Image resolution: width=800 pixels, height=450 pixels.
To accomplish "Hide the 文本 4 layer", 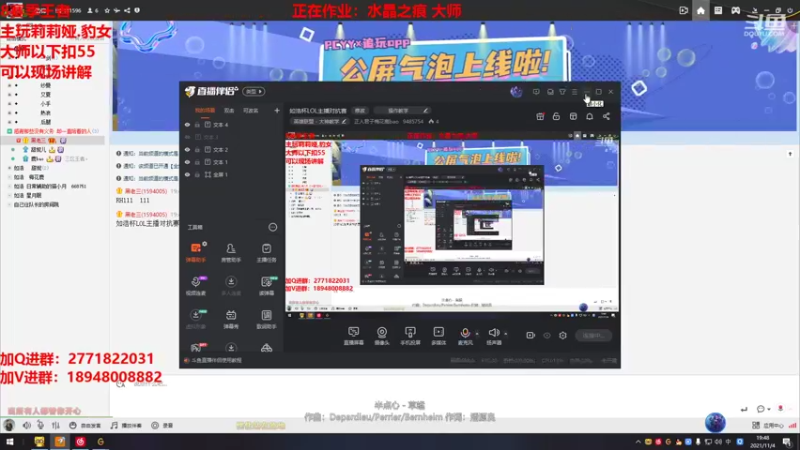I will [x=187, y=124].
